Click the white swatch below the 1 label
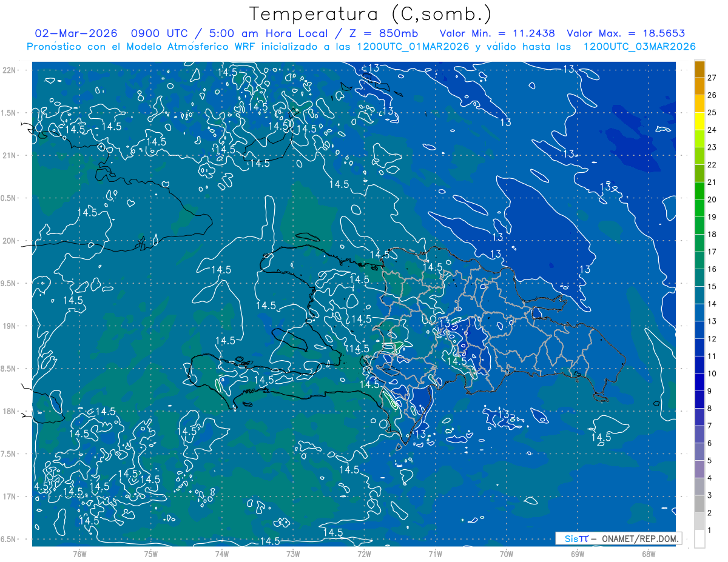The width and height of the screenshot is (728, 562). [x=699, y=539]
